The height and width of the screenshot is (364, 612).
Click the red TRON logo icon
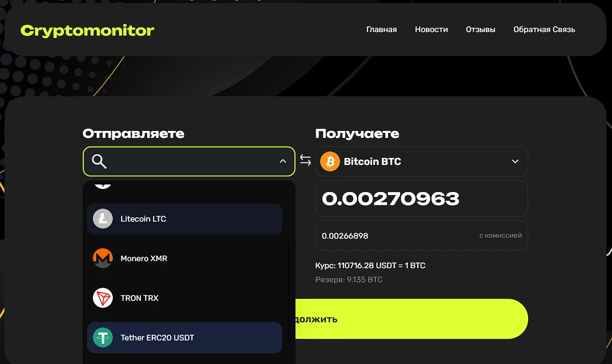103,298
